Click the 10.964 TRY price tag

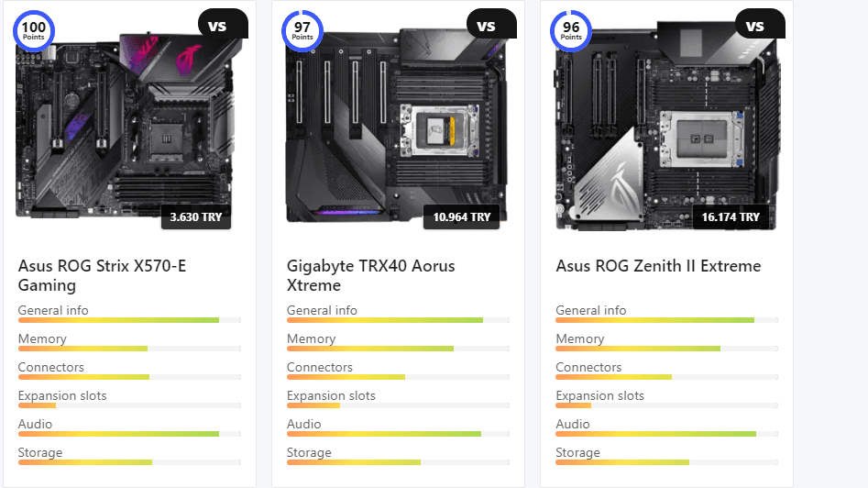pos(461,217)
